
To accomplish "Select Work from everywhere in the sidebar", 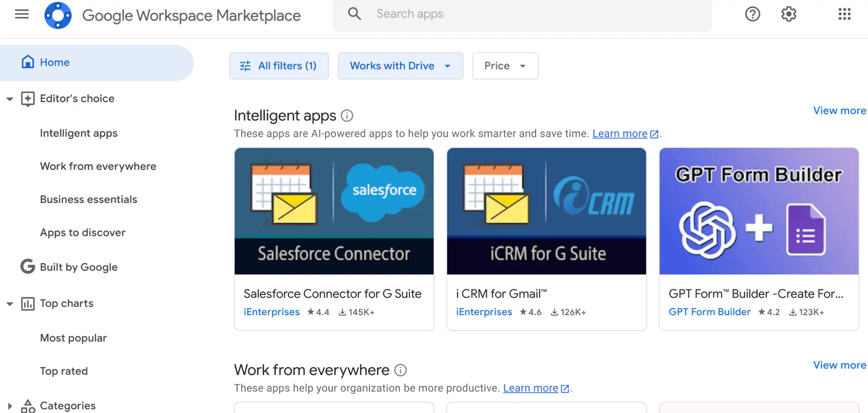I will (98, 166).
